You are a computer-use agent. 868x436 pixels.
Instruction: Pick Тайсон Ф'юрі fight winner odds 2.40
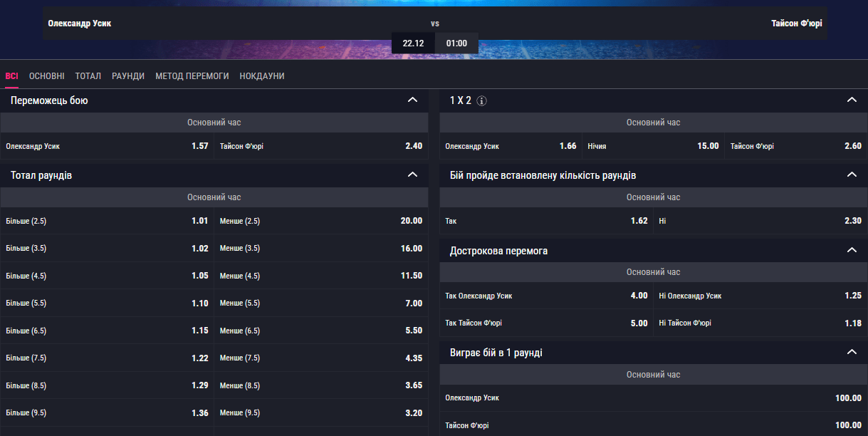pos(321,146)
